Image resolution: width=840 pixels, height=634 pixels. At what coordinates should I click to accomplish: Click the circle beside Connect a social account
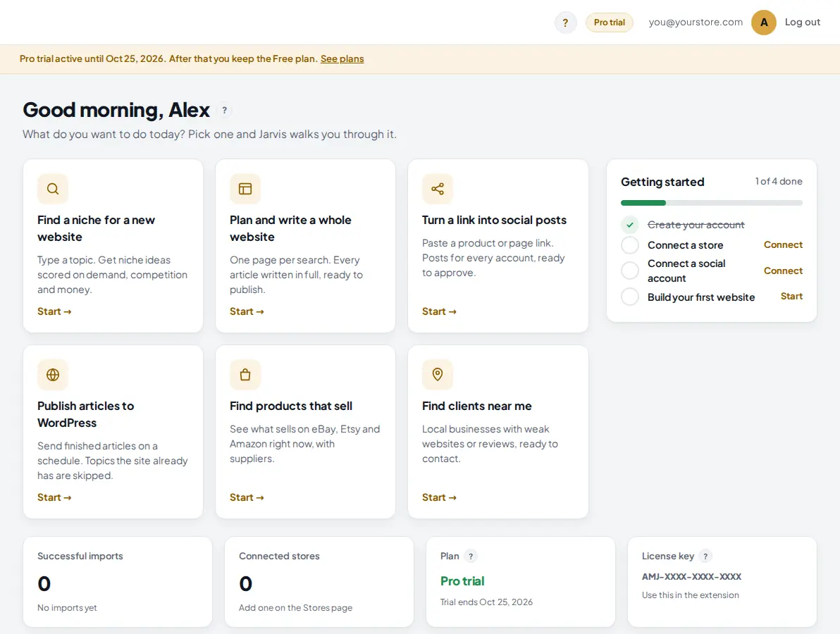pos(629,271)
